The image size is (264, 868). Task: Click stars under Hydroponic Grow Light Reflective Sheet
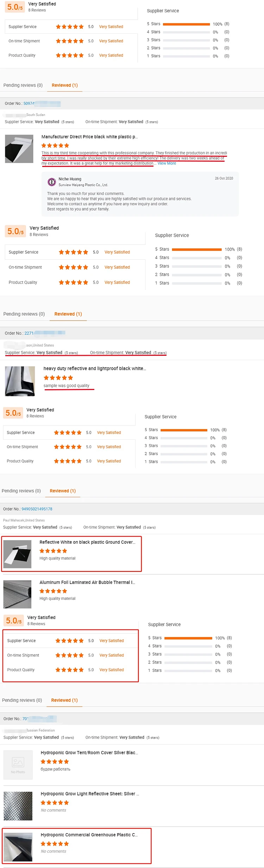coord(55,802)
